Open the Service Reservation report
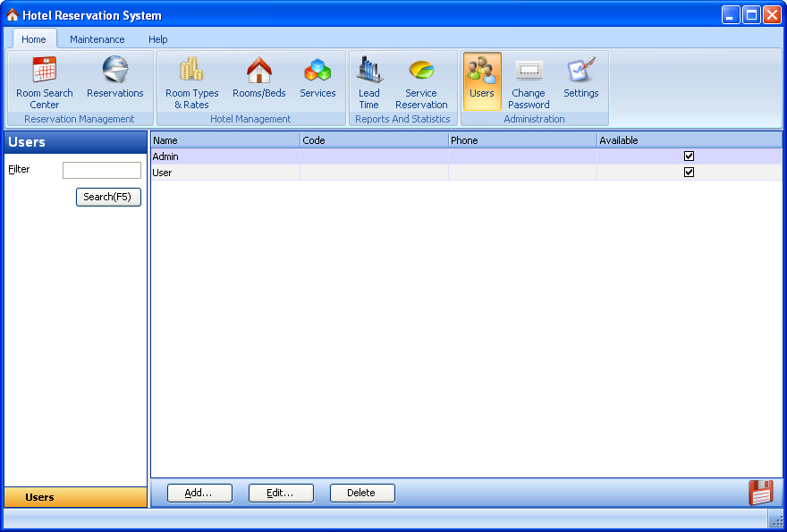 coord(420,81)
